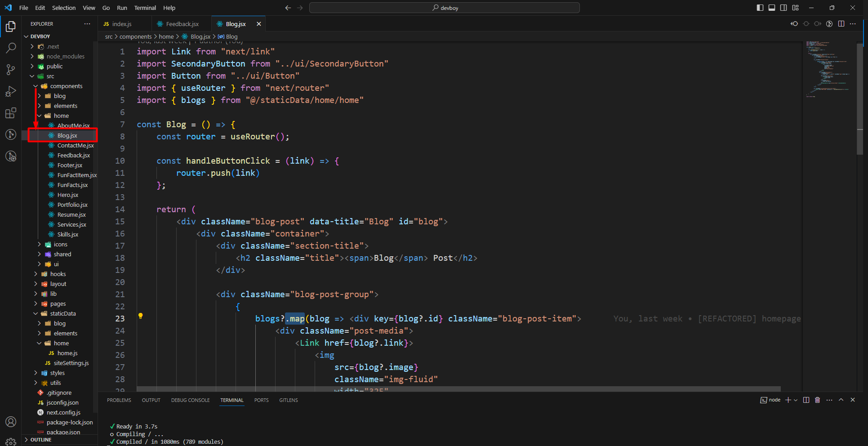868x446 pixels.
Task: Toggle the bottom panel layout button
Action: 772,8
